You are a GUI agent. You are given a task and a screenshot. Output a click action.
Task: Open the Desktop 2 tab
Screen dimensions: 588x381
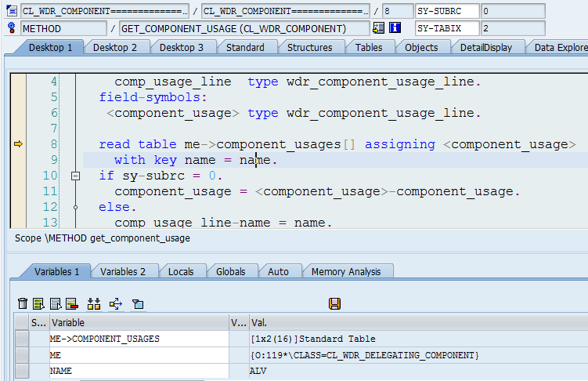(115, 48)
